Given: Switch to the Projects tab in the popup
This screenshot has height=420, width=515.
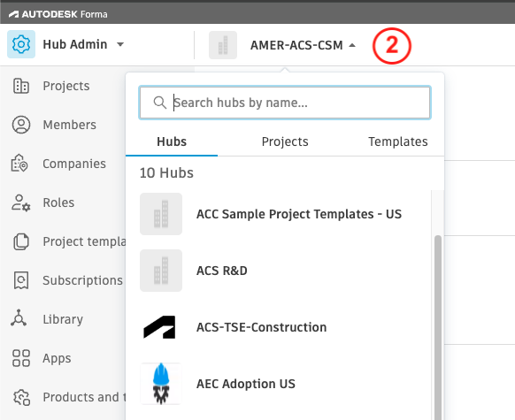Looking at the screenshot, I should pyautogui.click(x=285, y=141).
